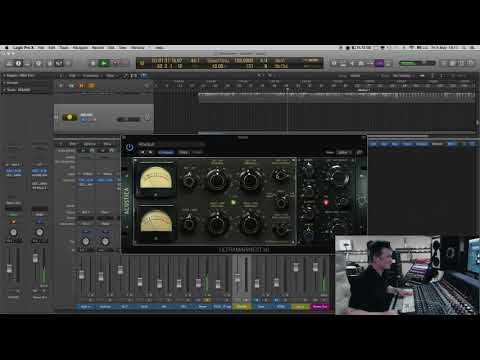480x360 pixels.
Task: Expand the Groups inspector disclosure triangle
Action: (4, 83)
